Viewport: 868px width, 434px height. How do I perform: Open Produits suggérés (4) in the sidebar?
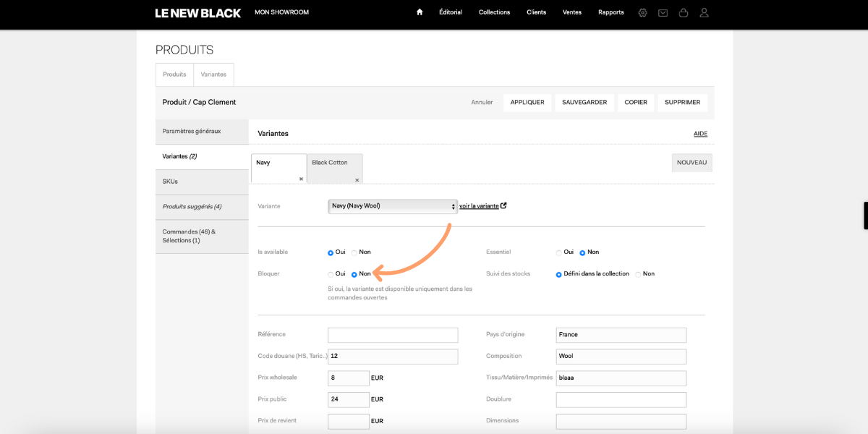pos(202,207)
